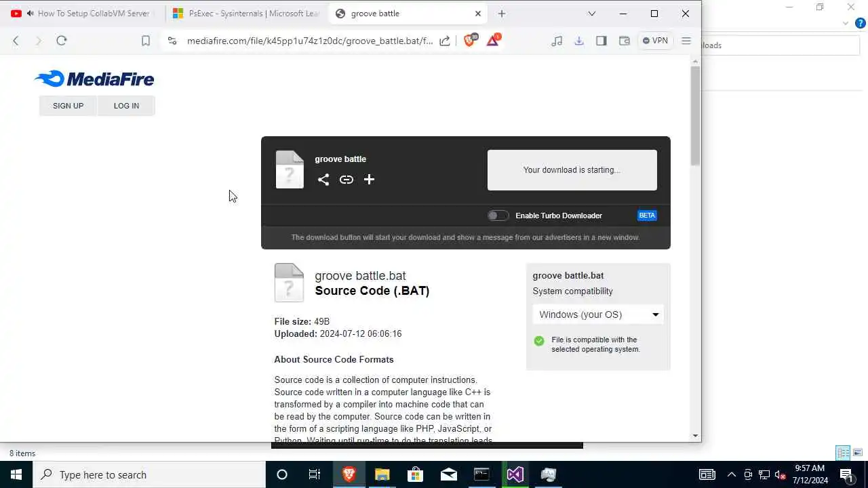
Task: Open Task View on taskbar
Action: pos(315,474)
